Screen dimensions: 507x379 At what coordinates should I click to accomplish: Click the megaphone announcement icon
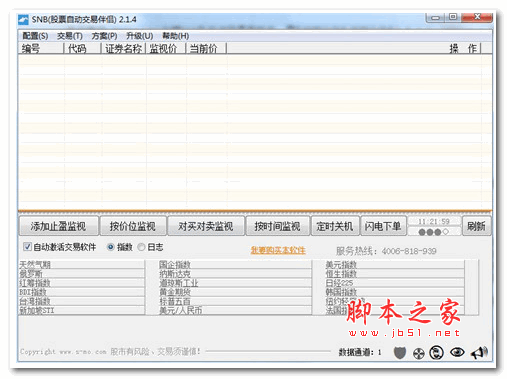click(479, 352)
